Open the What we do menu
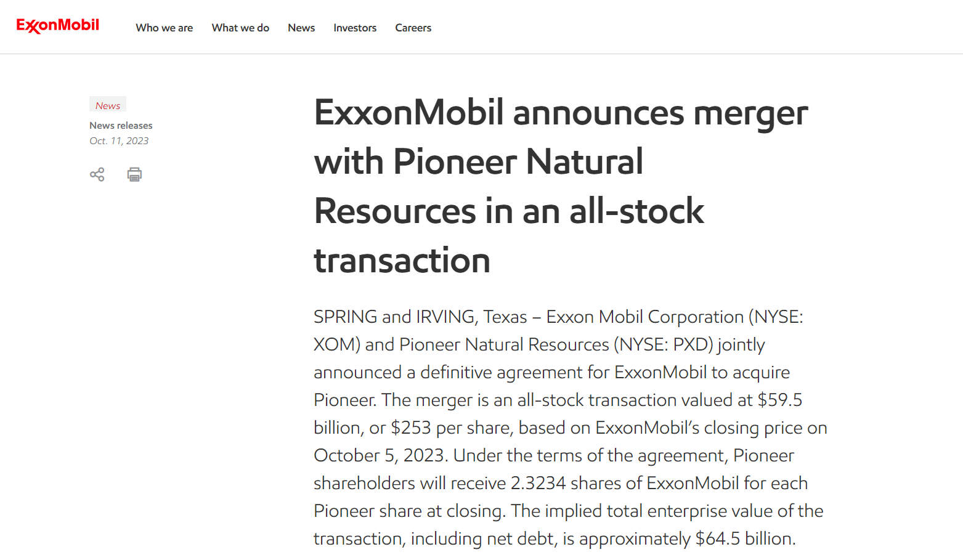 (240, 28)
